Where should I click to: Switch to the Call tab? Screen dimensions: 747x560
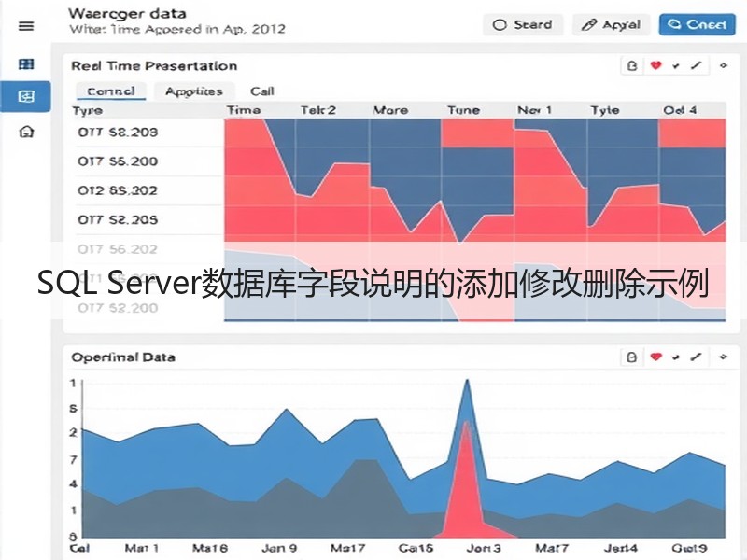(x=262, y=91)
